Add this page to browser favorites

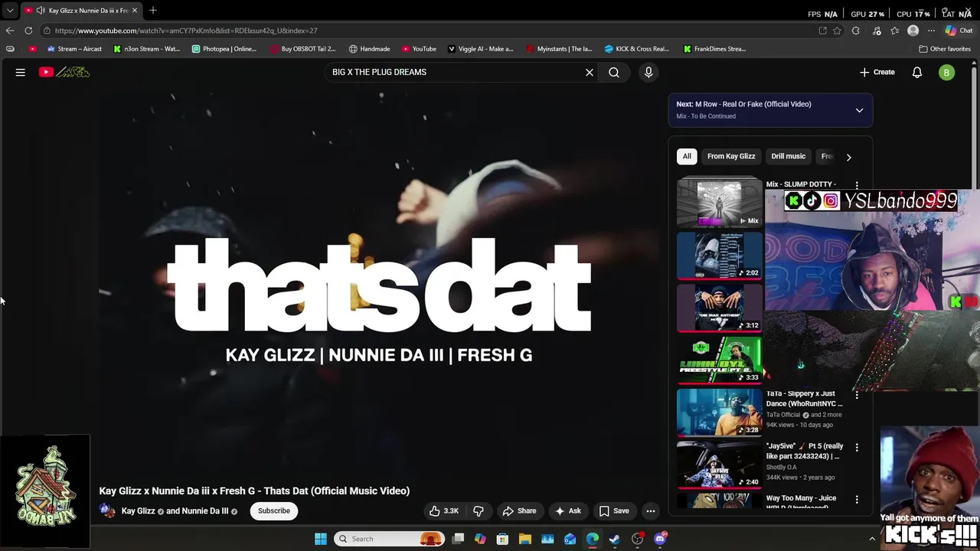(837, 31)
